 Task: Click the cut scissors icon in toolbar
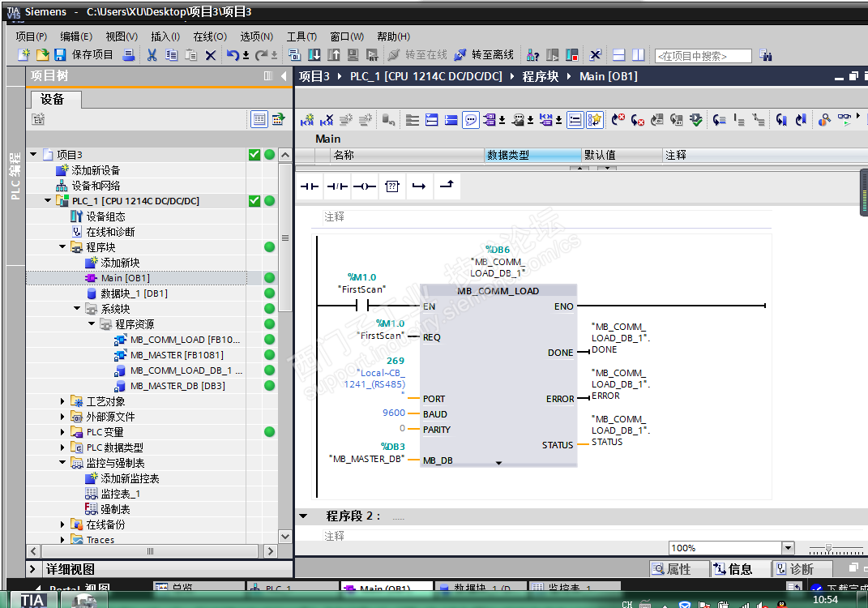pyautogui.click(x=152, y=55)
